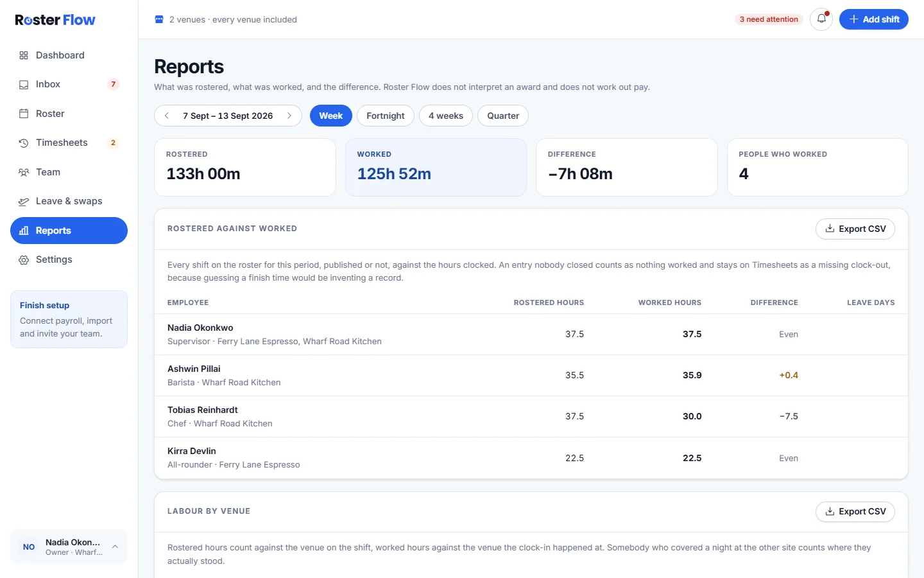The width and height of the screenshot is (924, 578).
Task: Click the NO avatar badge
Action: tap(29, 547)
